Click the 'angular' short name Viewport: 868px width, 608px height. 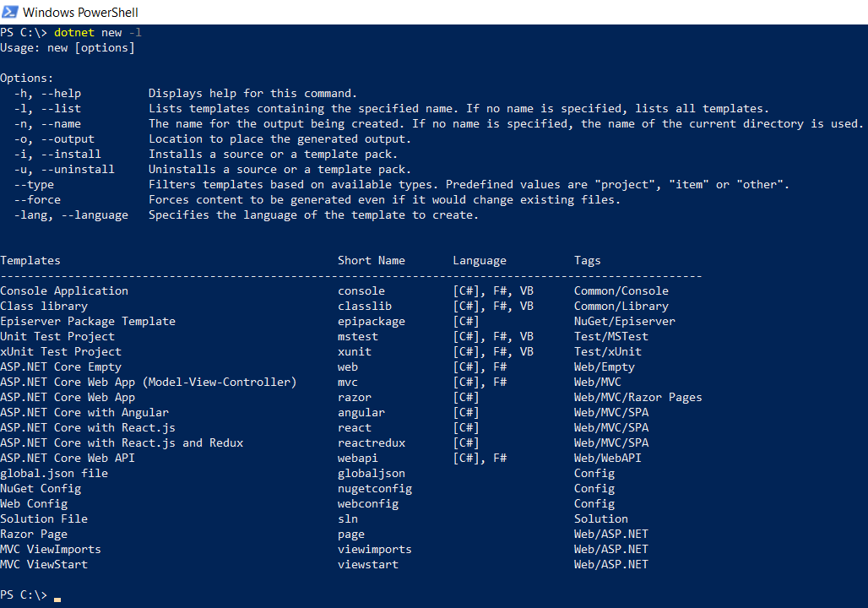point(361,413)
